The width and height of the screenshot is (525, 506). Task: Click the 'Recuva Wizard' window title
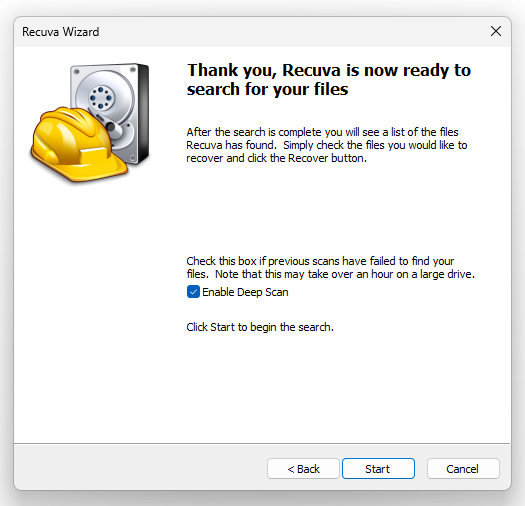[61, 32]
